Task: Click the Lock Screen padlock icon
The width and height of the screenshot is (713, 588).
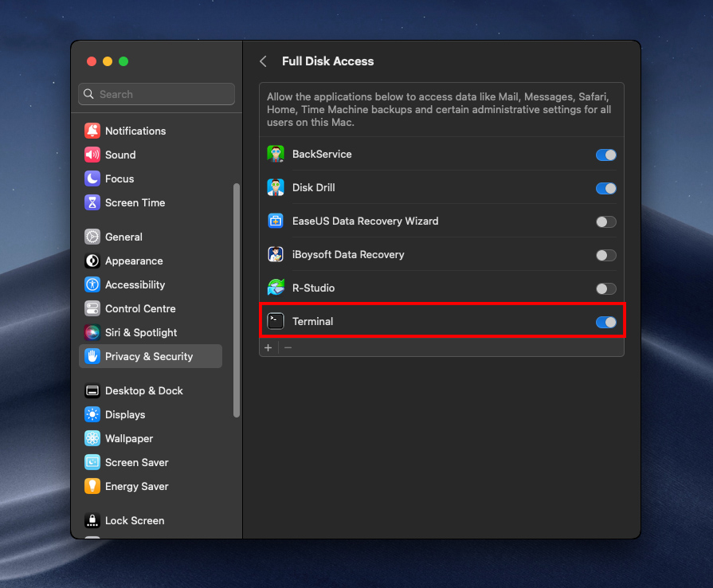Action: tap(92, 521)
